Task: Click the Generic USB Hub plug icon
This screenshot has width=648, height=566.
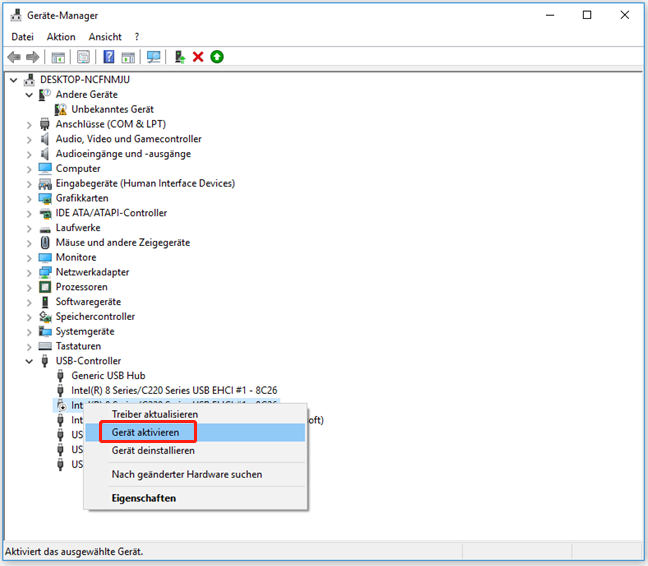Action: pyautogui.click(x=60, y=376)
